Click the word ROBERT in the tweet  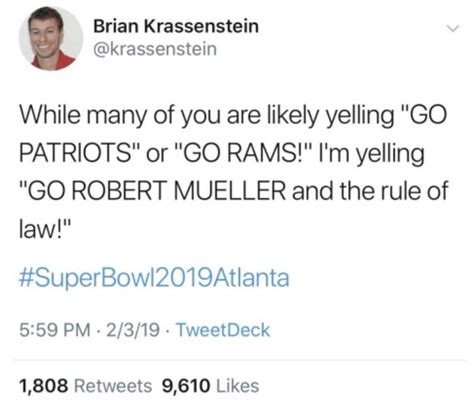coord(118,191)
